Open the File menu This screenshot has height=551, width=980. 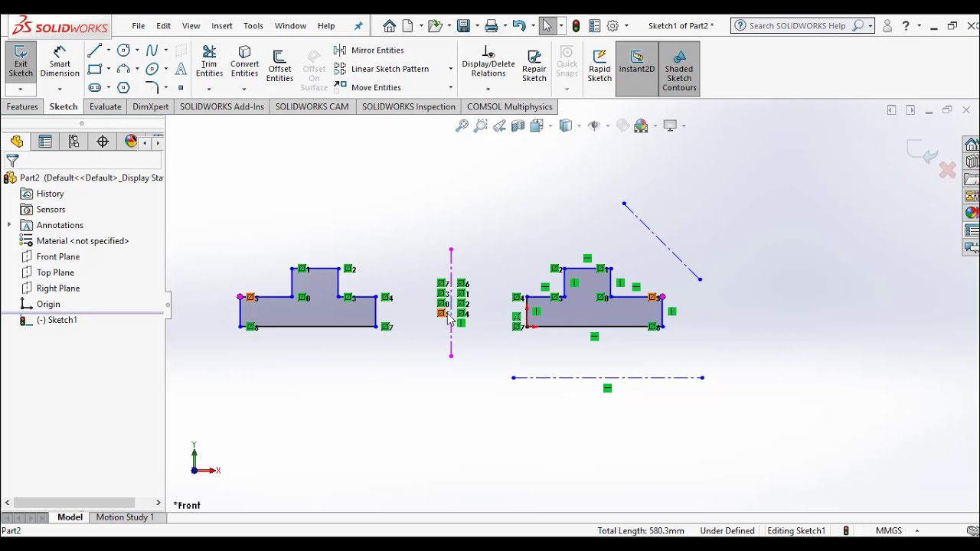(x=139, y=26)
